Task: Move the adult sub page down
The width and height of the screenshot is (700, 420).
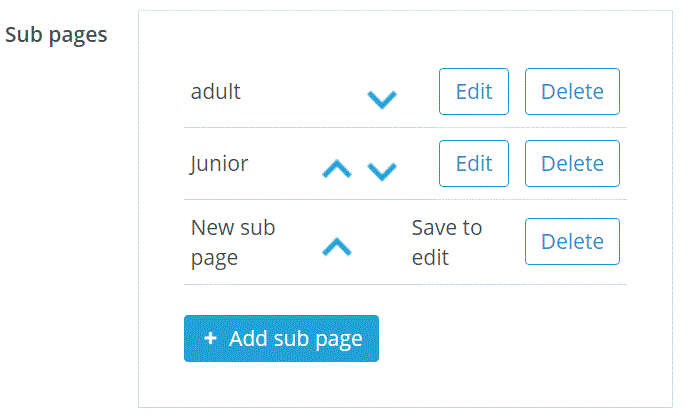Action: pyautogui.click(x=382, y=99)
